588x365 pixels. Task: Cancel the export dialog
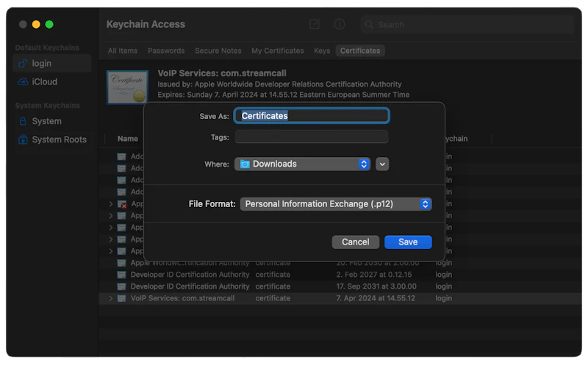point(355,242)
